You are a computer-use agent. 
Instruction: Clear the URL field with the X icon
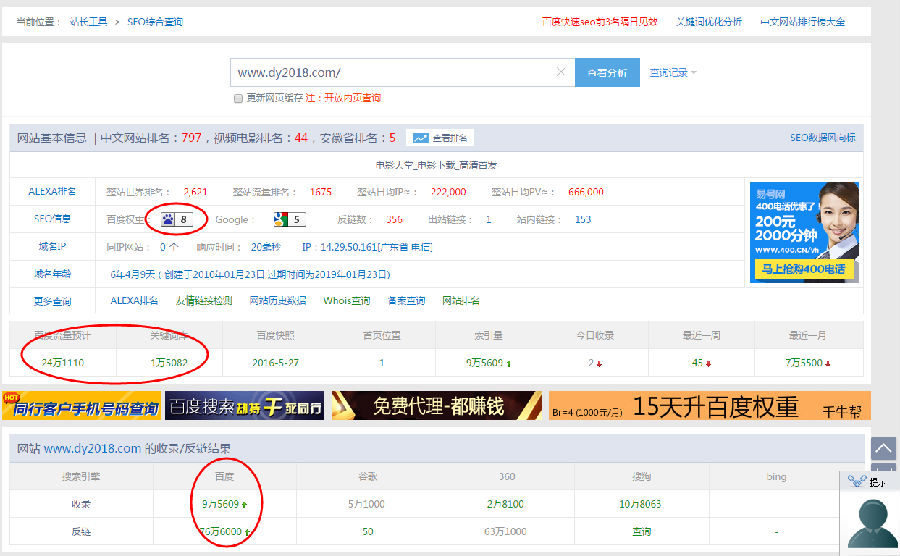(x=561, y=72)
